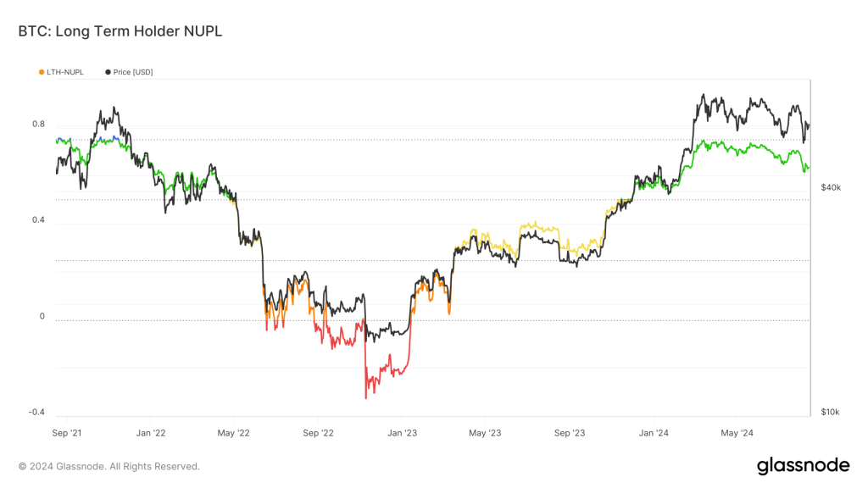Click the $10k price axis label
Viewport: 868px width, 488px height.
point(831,413)
